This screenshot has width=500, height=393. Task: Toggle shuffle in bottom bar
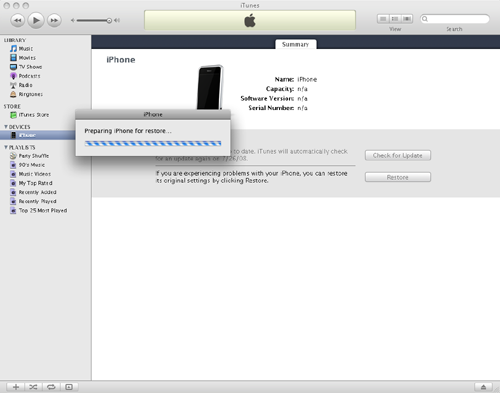click(x=33, y=387)
